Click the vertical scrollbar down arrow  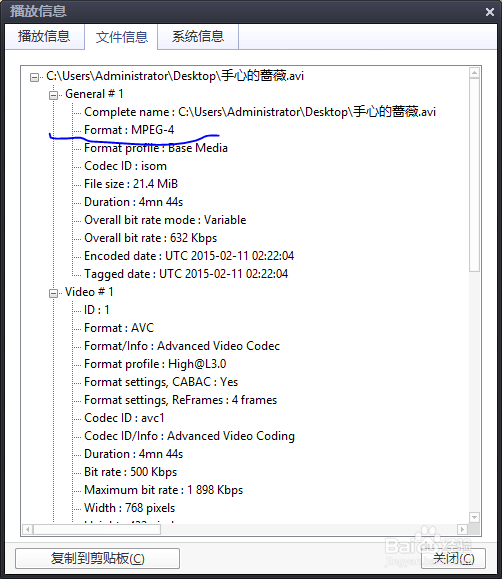click(474, 517)
